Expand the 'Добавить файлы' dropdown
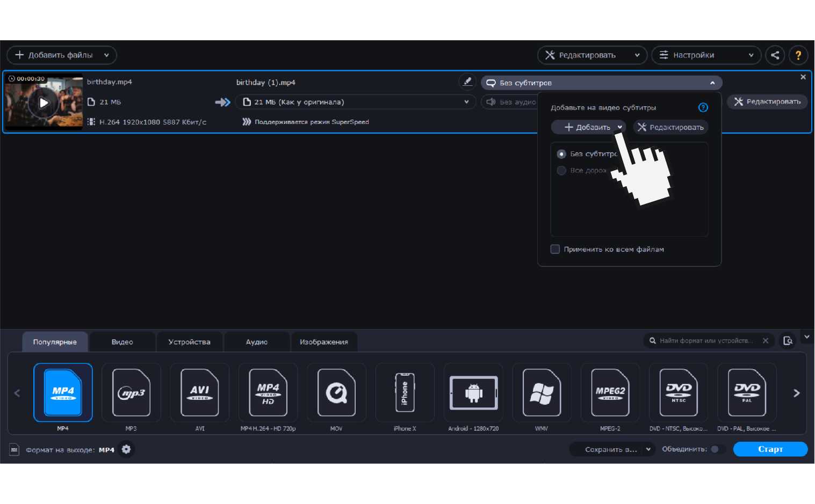Screen dimensions: 815x504 (x=106, y=55)
